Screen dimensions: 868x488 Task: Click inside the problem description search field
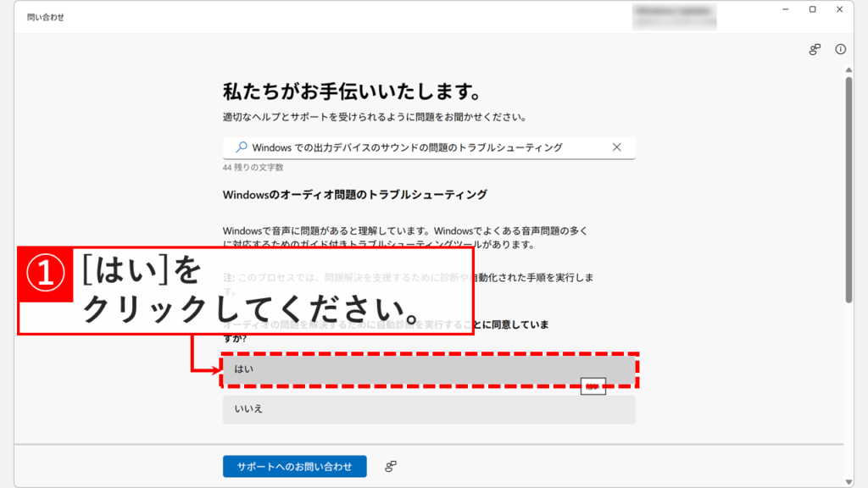coord(424,147)
